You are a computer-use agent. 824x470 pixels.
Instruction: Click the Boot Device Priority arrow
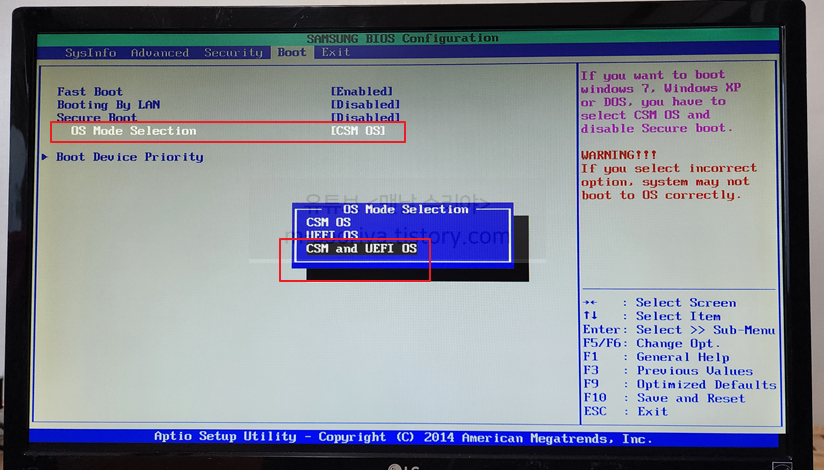45,157
